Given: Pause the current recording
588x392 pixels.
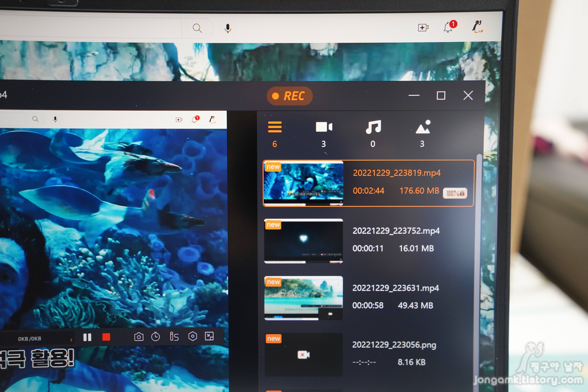Looking at the screenshot, I should click(87, 337).
